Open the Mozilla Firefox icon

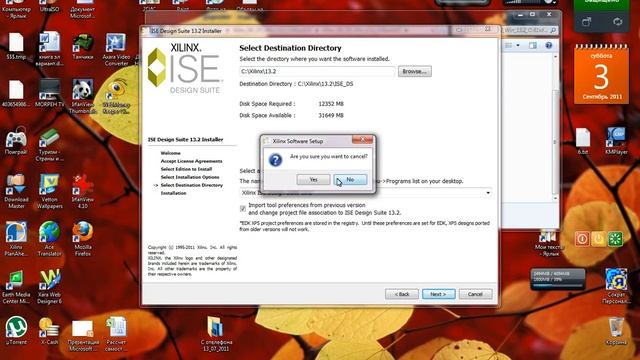click(x=83, y=239)
